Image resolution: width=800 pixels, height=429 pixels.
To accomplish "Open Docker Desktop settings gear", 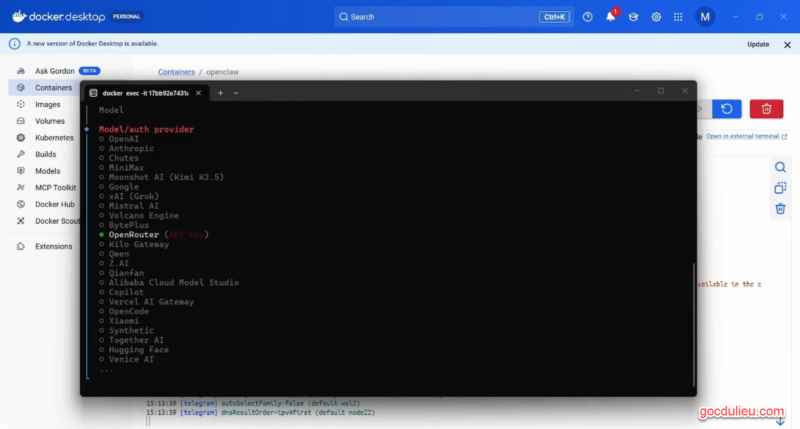I will click(656, 17).
